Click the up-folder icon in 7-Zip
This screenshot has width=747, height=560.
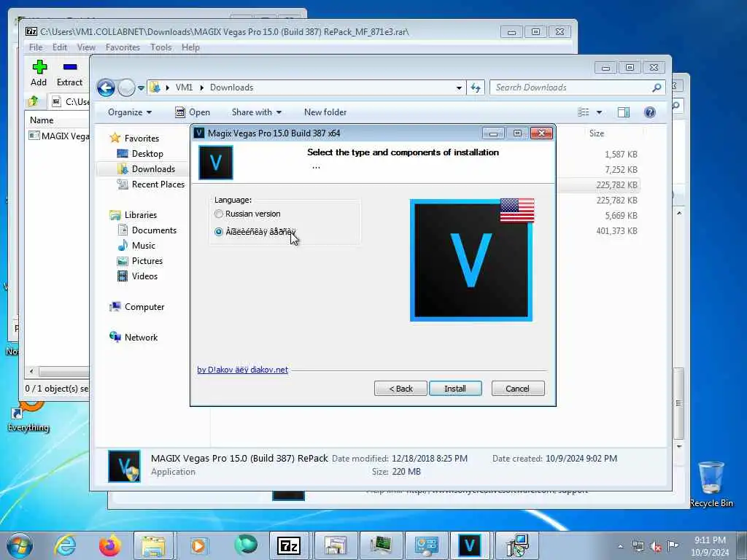click(x=34, y=101)
